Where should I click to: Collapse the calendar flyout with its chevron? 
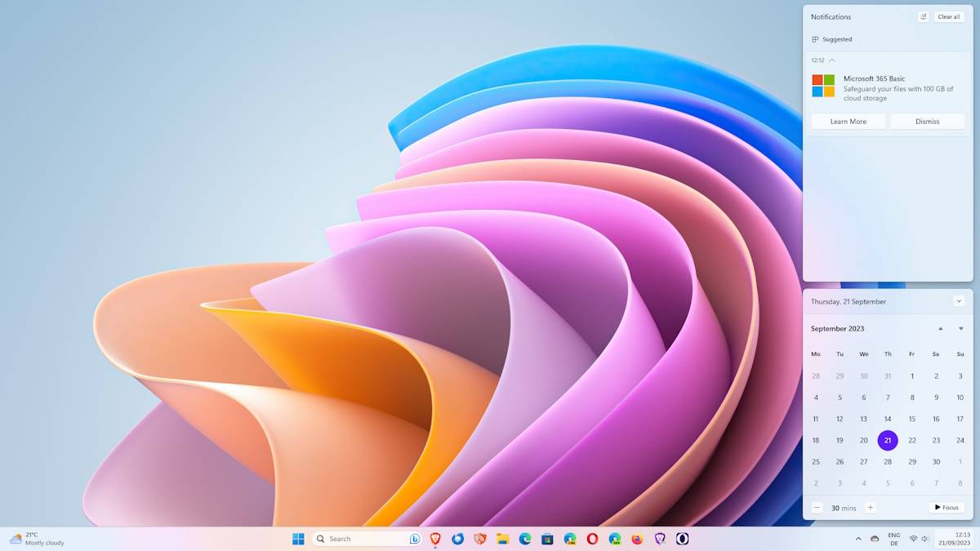[959, 301]
